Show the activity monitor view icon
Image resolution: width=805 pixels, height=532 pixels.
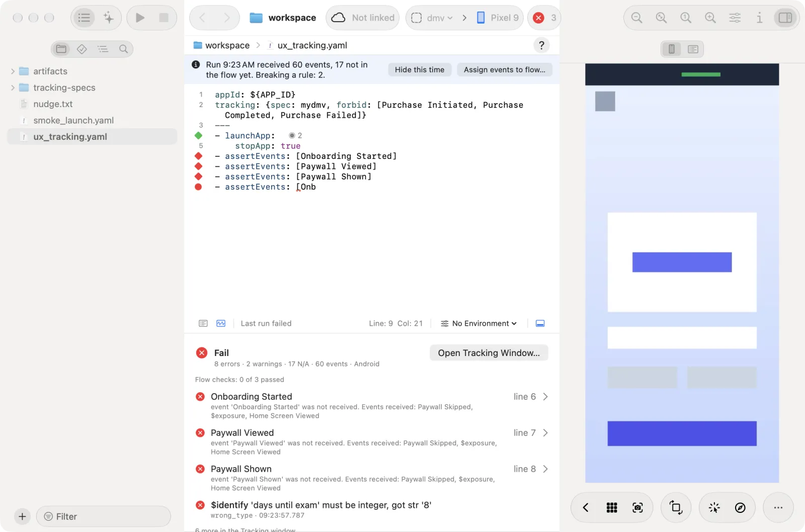click(x=221, y=323)
